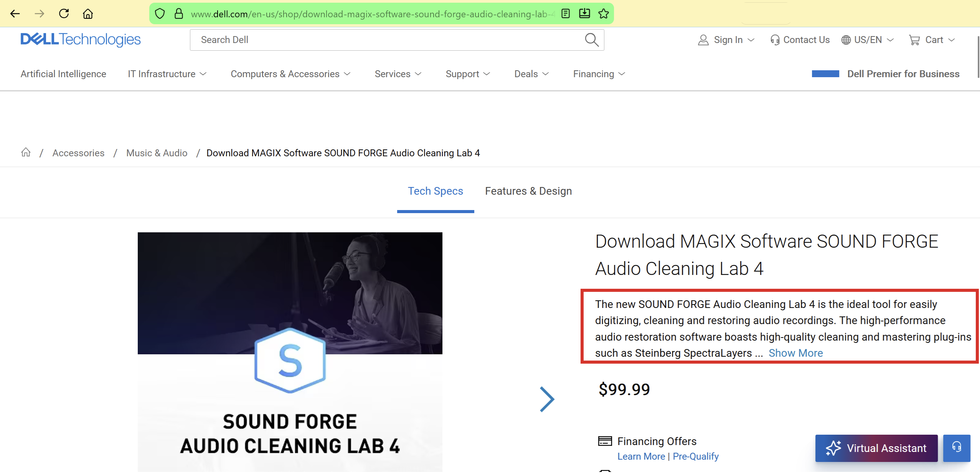Click Show More description link
The width and height of the screenshot is (980, 475).
795,353
